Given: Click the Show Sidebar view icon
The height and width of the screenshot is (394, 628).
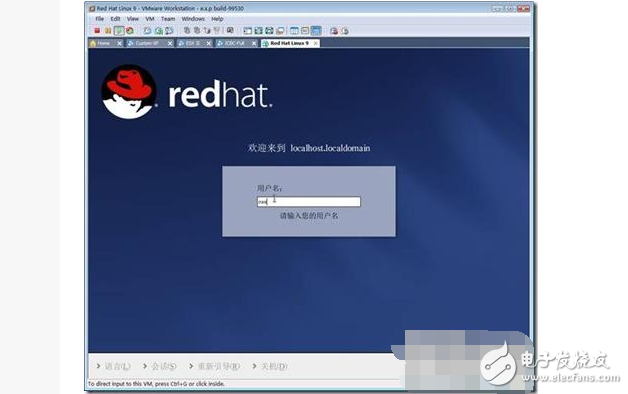Looking at the screenshot, I should [248, 30].
